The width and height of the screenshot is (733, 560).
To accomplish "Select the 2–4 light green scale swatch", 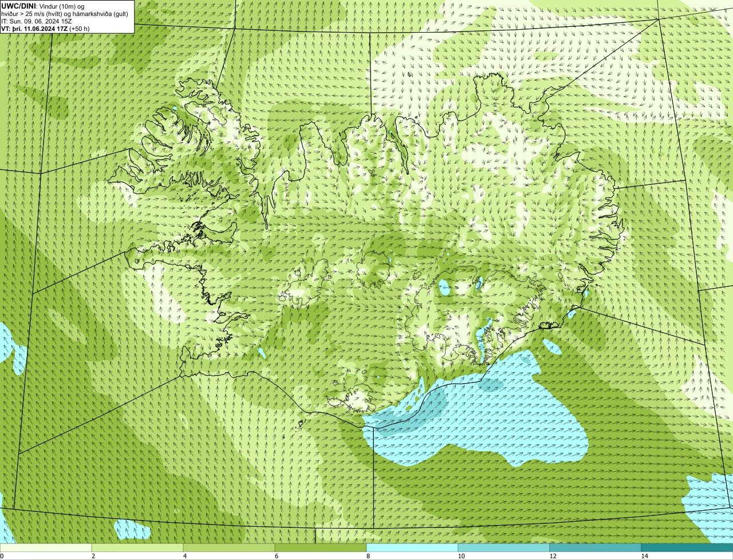I will point(137,547).
